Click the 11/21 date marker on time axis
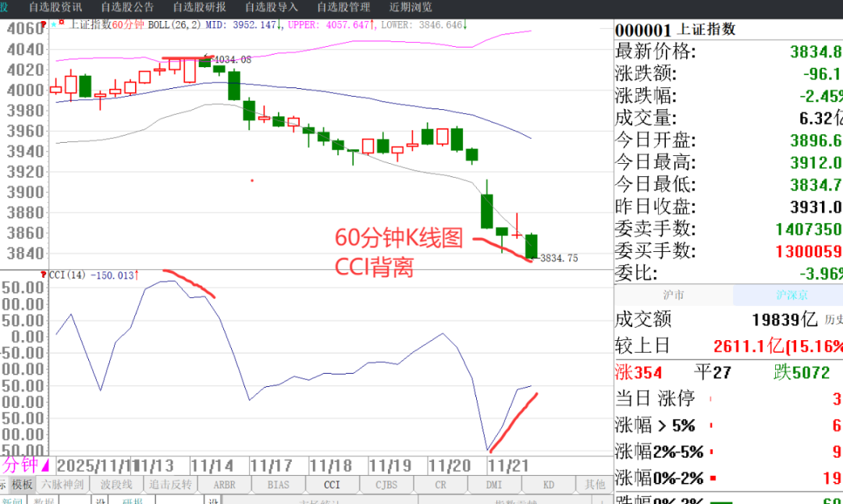 (509, 465)
